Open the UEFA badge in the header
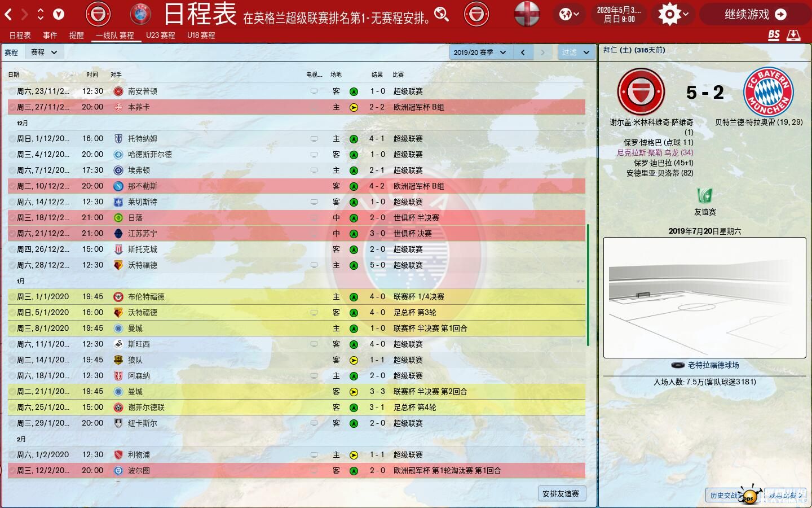 click(x=140, y=14)
